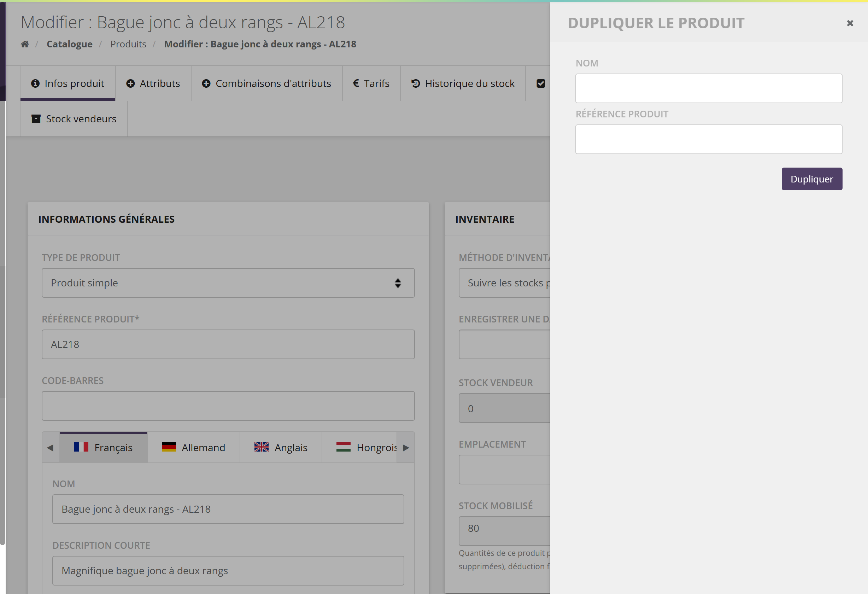The width and height of the screenshot is (868, 594).
Task: Click the Dupliquer button
Action: pyautogui.click(x=811, y=179)
